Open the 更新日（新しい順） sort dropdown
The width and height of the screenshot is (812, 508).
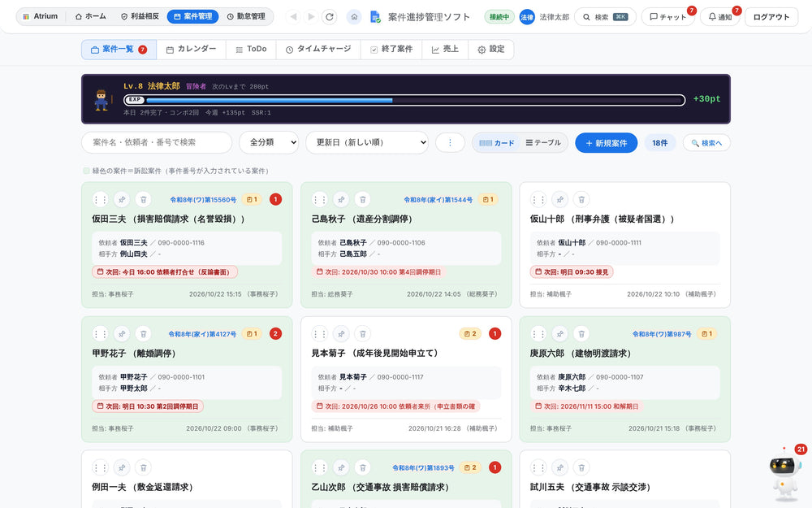[x=367, y=142]
